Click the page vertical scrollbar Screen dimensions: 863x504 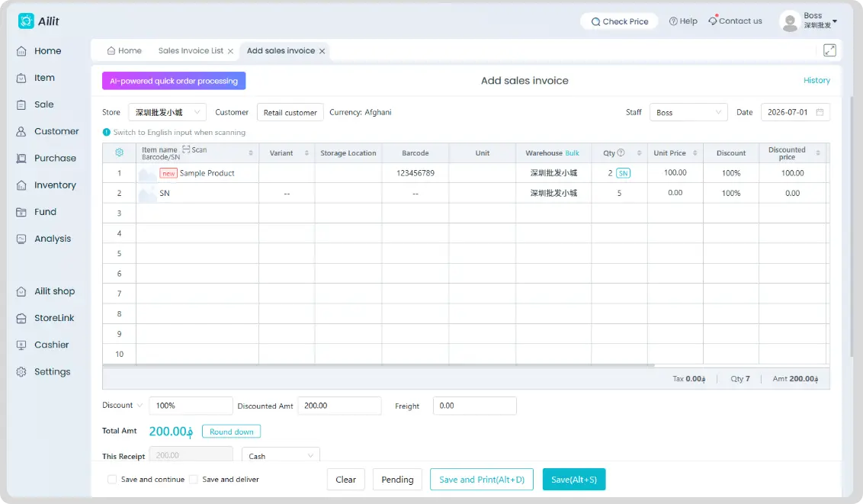click(x=852, y=226)
